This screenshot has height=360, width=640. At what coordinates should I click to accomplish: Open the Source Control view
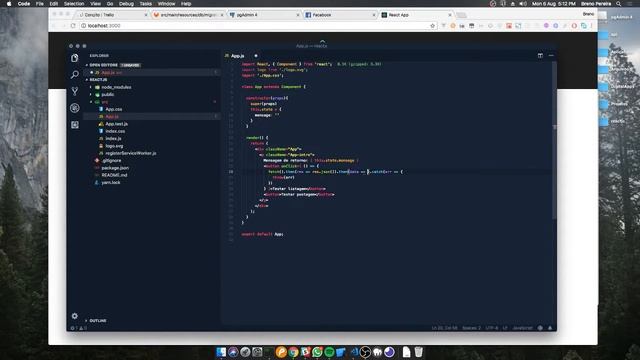tap(75, 91)
